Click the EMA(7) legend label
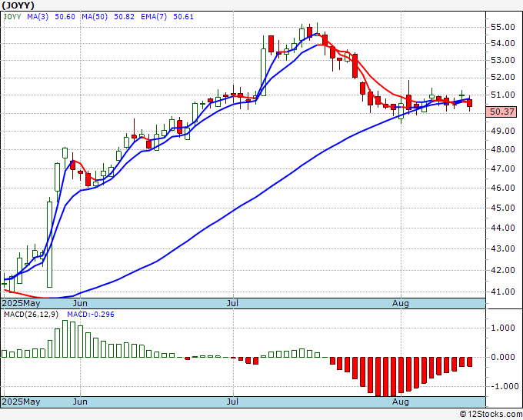This screenshot has height=420, width=523. (x=154, y=17)
